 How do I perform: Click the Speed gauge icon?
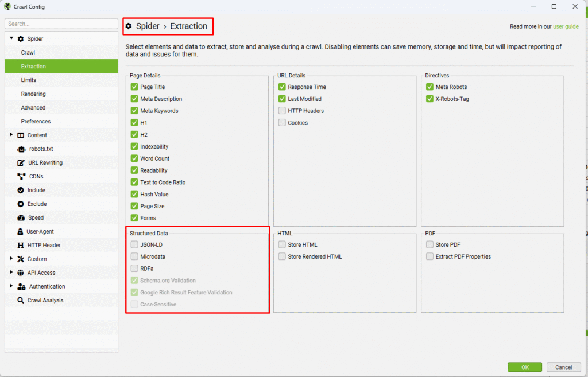pos(21,218)
